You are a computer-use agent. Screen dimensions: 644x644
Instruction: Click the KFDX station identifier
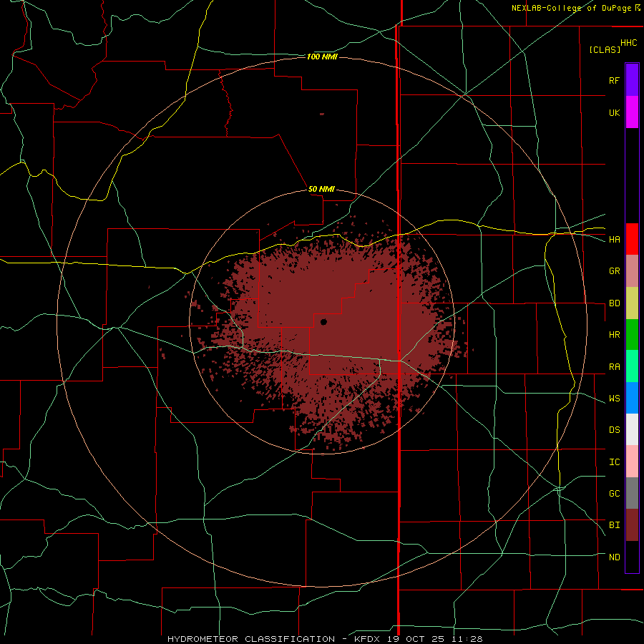365,639
